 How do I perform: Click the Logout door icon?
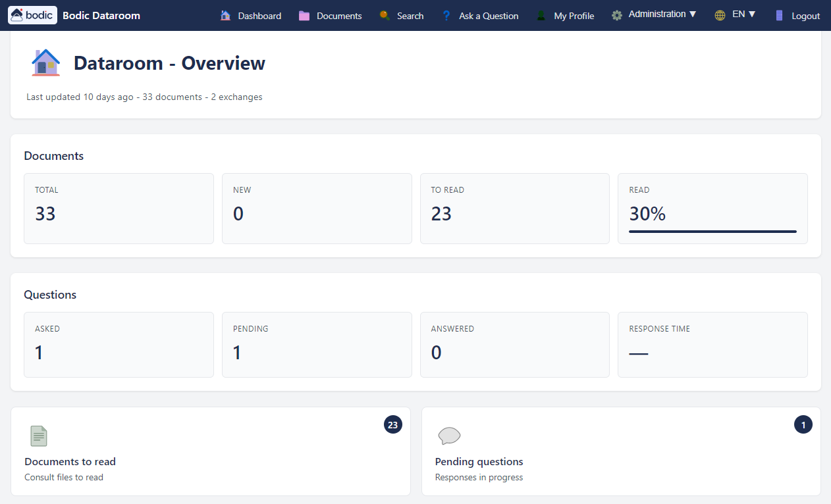coord(780,16)
